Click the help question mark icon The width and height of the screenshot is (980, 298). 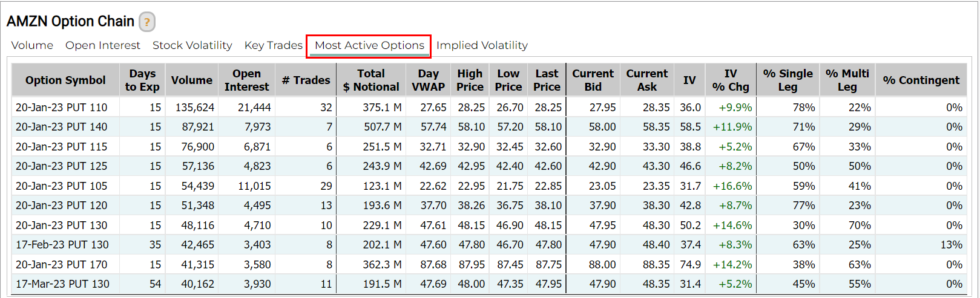[146, 22]
